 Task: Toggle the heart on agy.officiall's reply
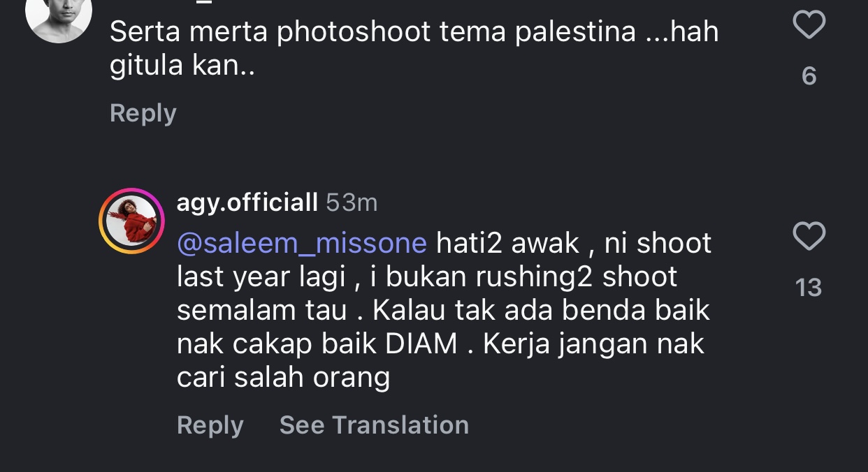pyautogui.click(x=809, y=237)
